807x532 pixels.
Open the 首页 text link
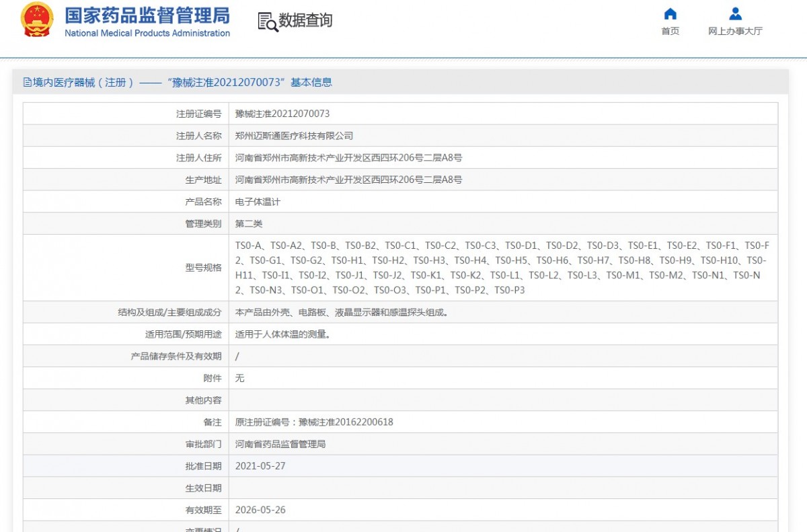(x=670, y=31)
